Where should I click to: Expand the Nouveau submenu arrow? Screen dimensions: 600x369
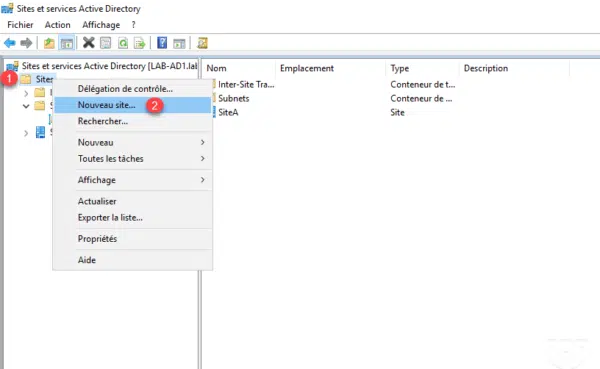202,142
